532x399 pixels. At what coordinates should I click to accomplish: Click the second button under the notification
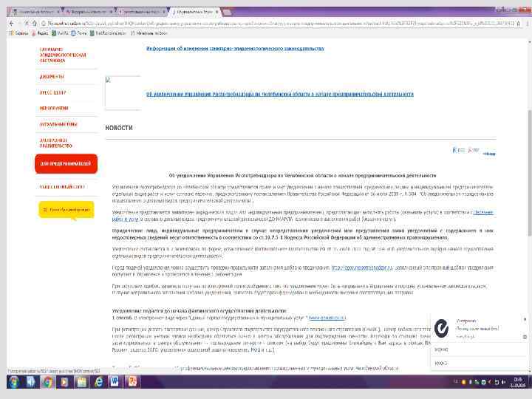(x=479, y=363)
